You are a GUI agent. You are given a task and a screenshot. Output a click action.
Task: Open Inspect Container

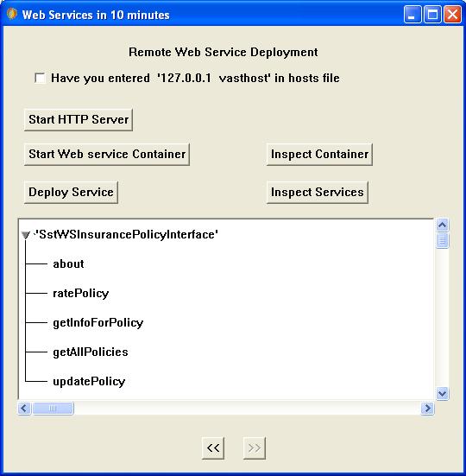pyautogui.click(x=319, y=155)
